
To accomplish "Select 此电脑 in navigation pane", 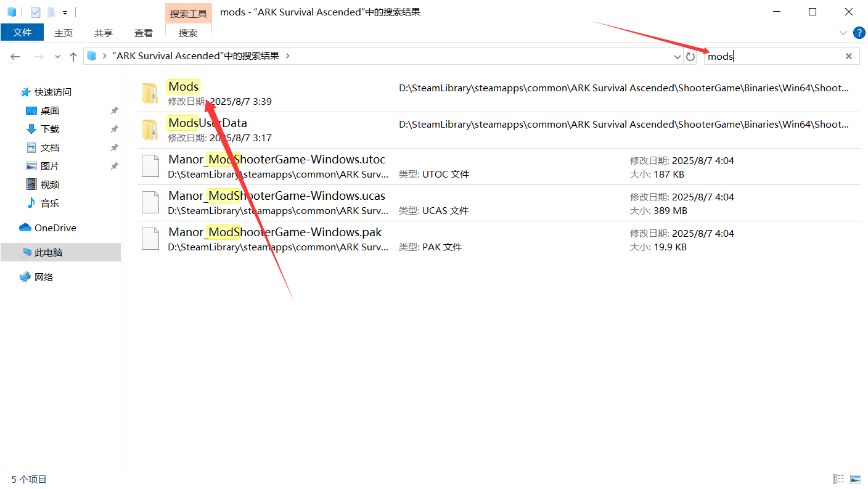I will (48, 252).
